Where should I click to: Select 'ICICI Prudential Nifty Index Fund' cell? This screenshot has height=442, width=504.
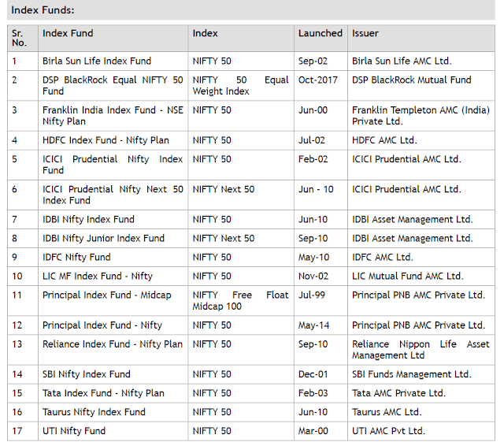coord(113,165)
